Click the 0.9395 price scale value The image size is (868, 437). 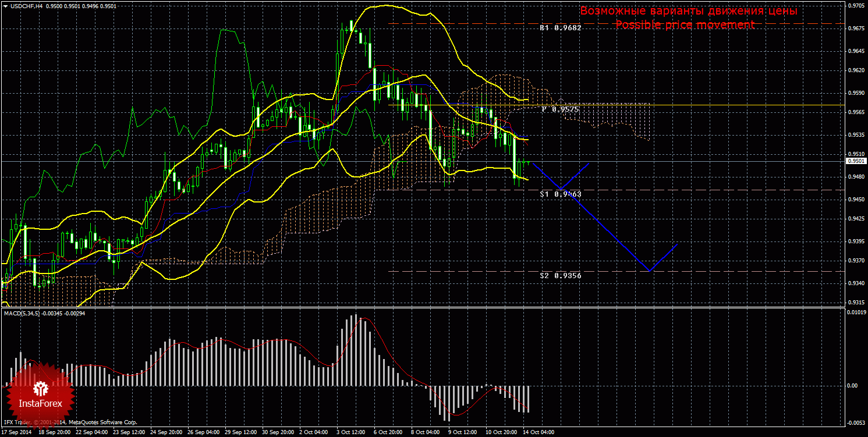point(856,241)
